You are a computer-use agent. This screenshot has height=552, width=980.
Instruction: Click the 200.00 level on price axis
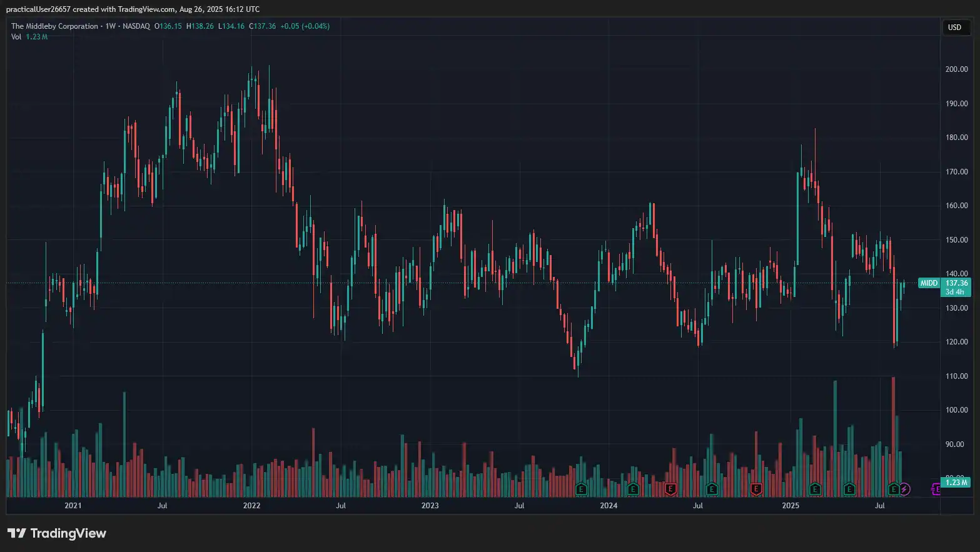pyautogui.click(x=956, y=69)
